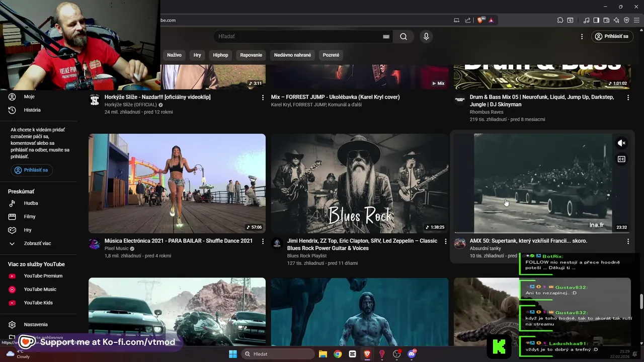Open YouTube settings three-dot menu near Prihlásiť sa
This screenshot has width=644, height=362.
pyautogui.click(x=582, y=36)
